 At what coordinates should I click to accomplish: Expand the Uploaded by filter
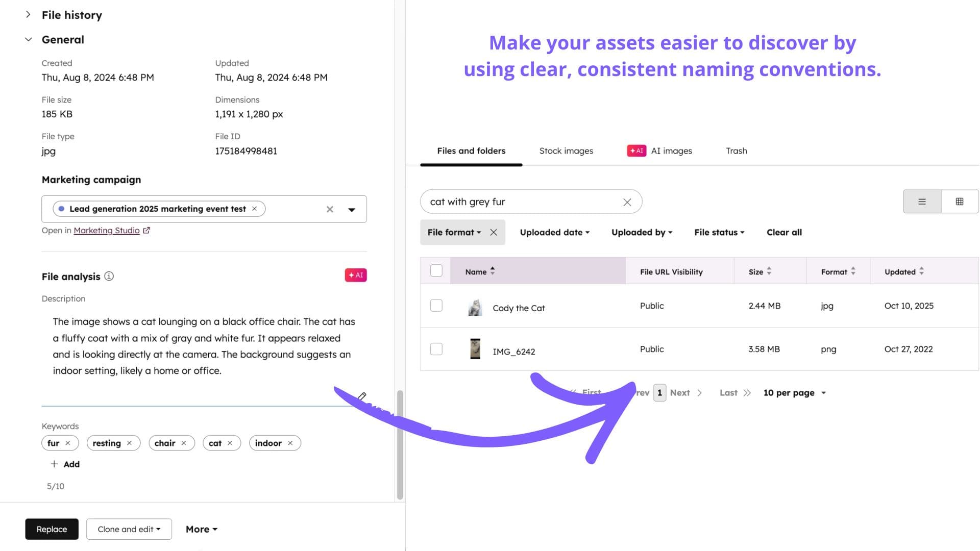(641, 232)
